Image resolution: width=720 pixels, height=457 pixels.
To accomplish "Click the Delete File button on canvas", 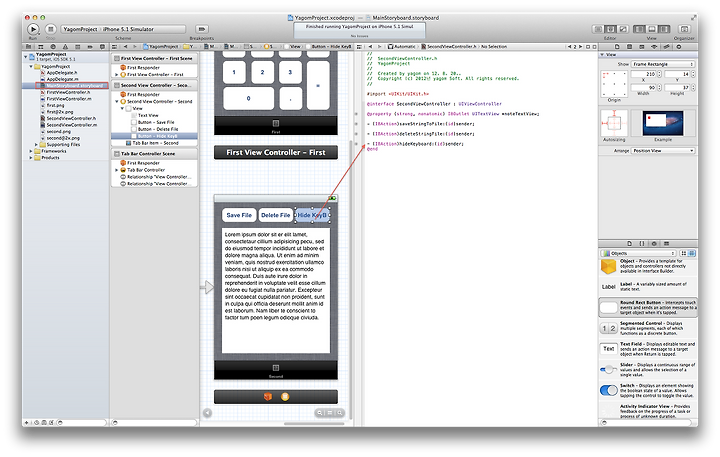I will click(275, 215).
